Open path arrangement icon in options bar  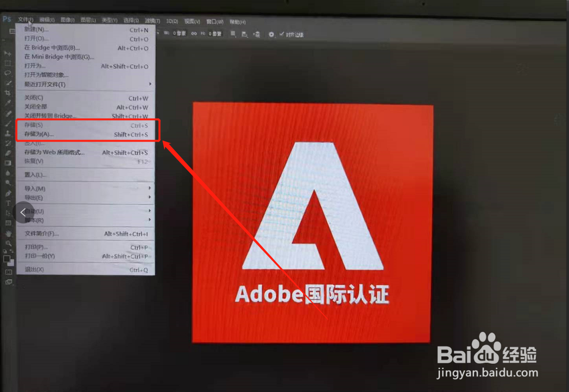(x=256, y=35)
